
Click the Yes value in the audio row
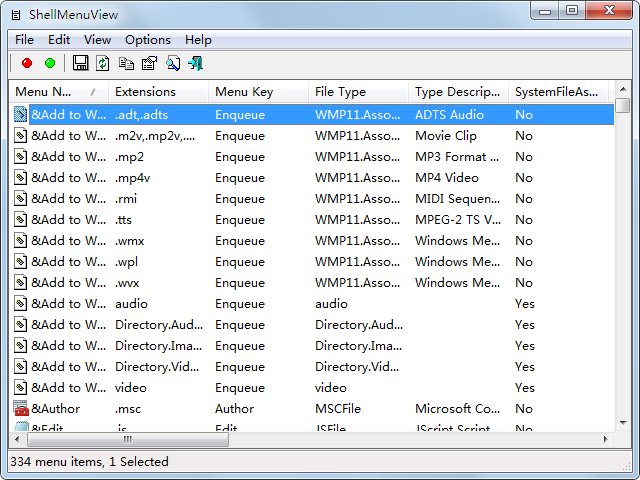pos(524,304)
